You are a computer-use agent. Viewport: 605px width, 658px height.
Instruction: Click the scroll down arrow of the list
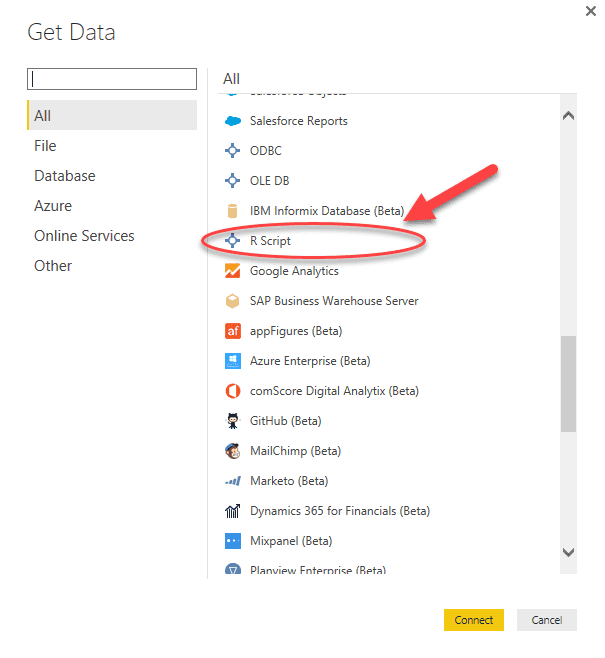tap(568, 552)
